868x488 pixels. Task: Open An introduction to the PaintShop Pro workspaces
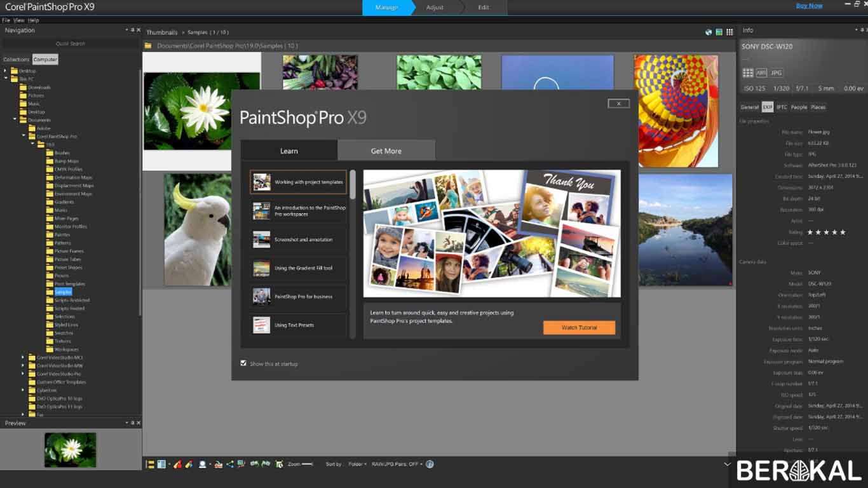(x=299, y=211)
